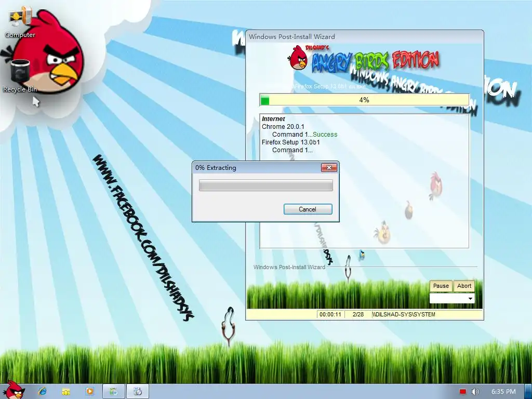
Task: Click the 2/28 progress counter in the status bar
Action: point(358,314)
